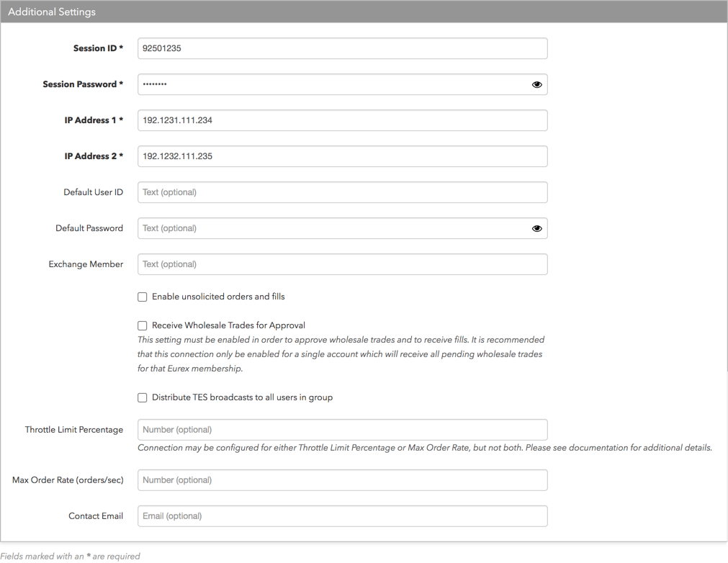The width and height of the screenshot is (728, 563).
Task: Click the Session ID field
Action: (x=343, y=48)
